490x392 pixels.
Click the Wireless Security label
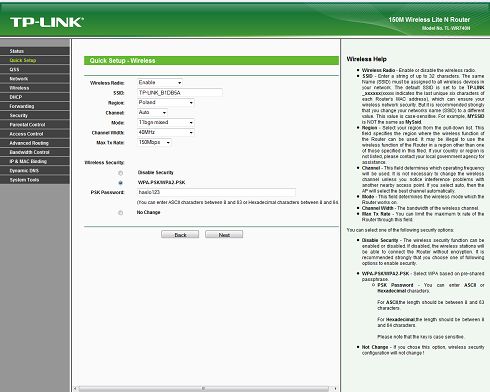pos(104,163)
